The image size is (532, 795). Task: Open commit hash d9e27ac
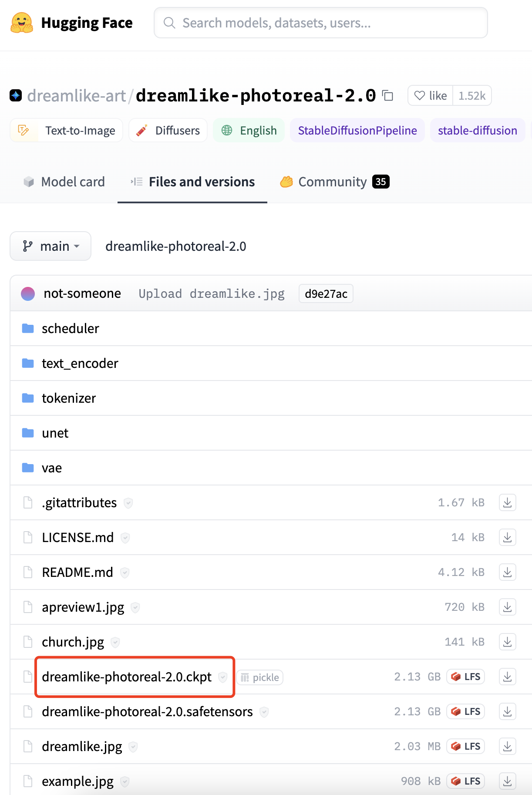click(326, 293)
